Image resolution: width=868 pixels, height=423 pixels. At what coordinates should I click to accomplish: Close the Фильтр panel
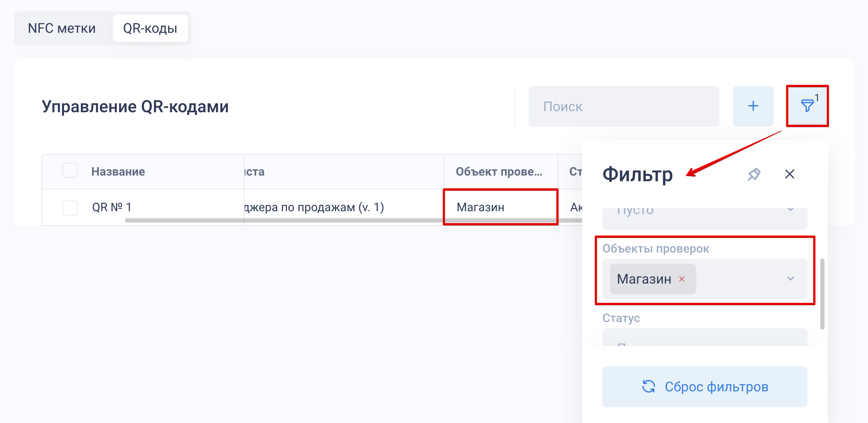tap(789, 174)
